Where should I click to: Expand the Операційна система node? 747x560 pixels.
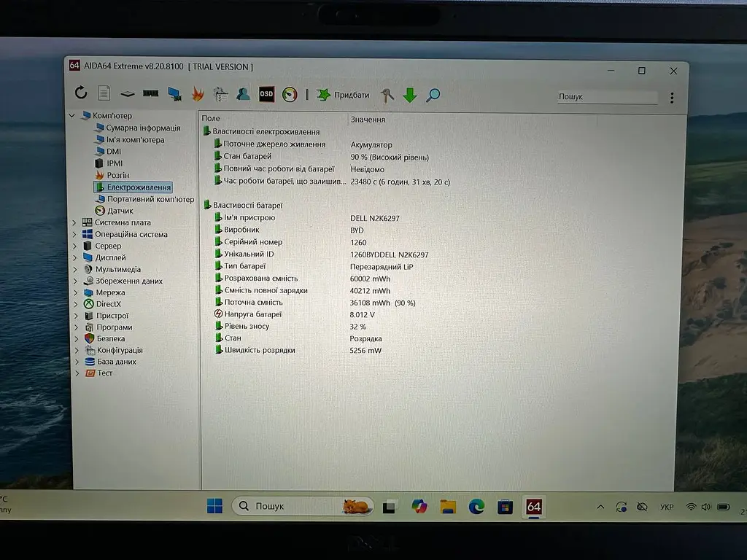(x=75, y=234)
